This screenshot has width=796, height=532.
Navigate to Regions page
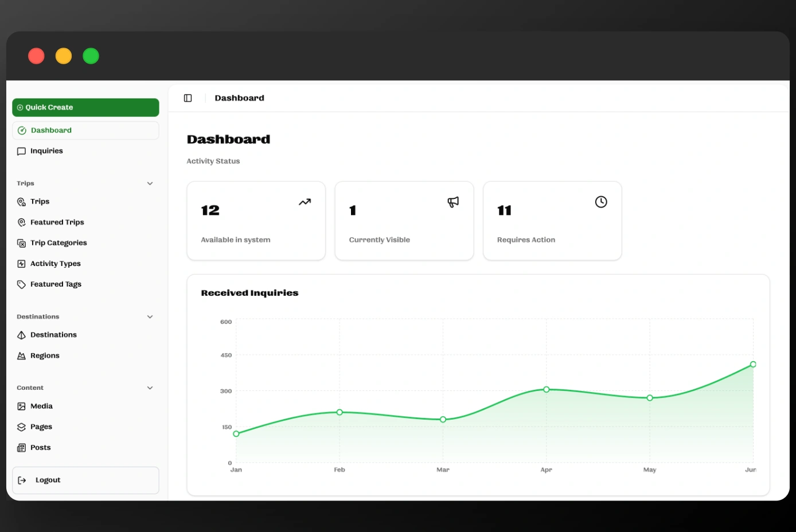point(85,355)
